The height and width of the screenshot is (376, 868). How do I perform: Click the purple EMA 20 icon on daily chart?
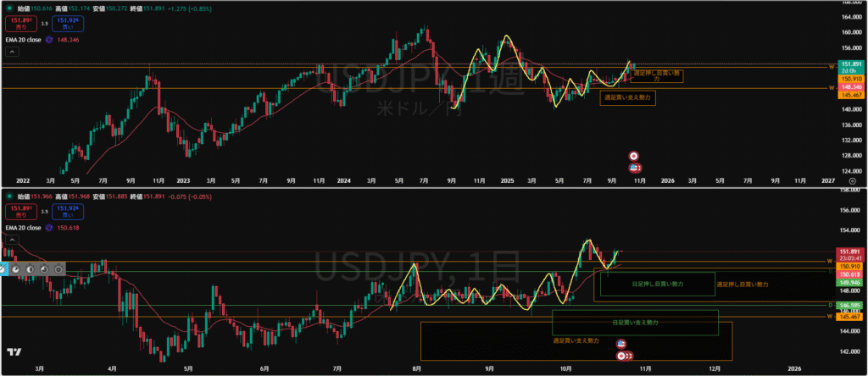pyautogui.click(x=49, y=228)
